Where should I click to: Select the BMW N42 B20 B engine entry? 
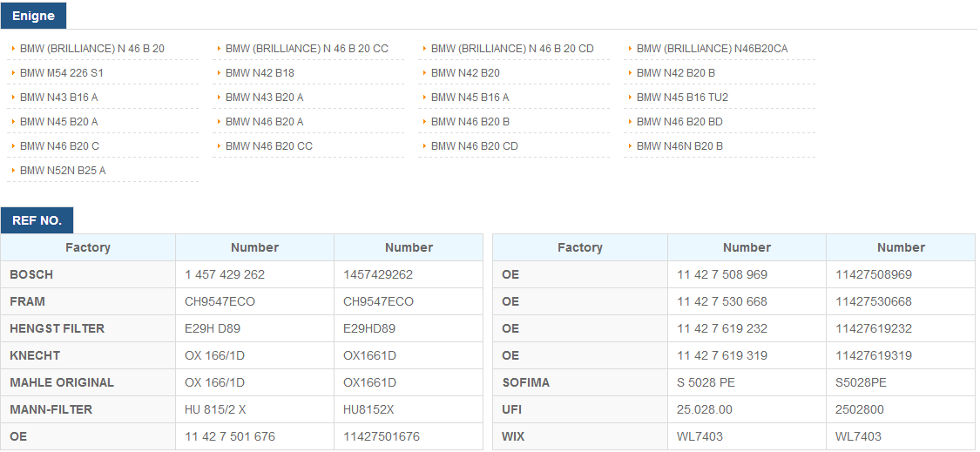coord(676,72)
